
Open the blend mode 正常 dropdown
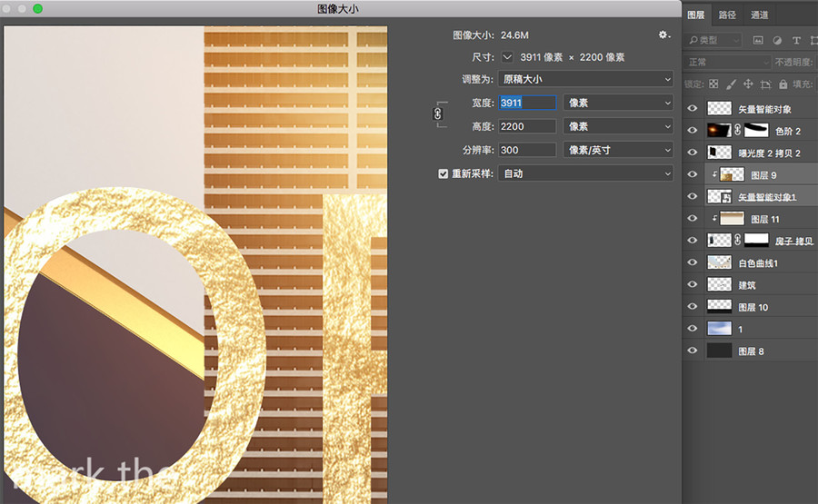coord(728,62)
